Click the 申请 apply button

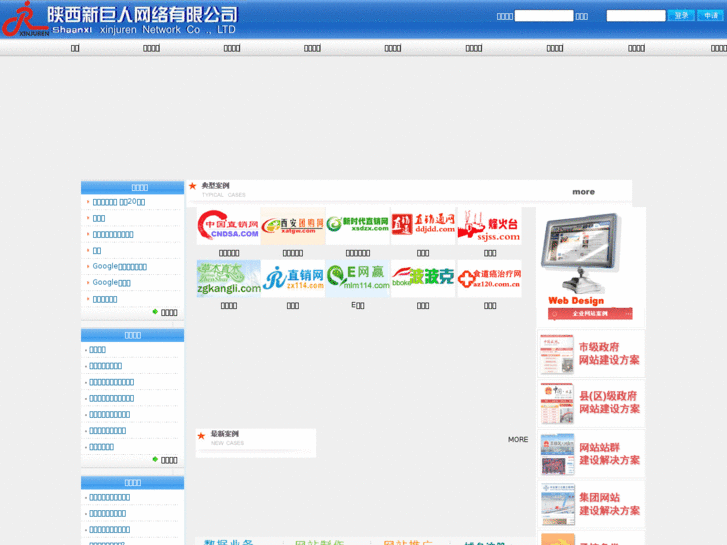(710, 15)
